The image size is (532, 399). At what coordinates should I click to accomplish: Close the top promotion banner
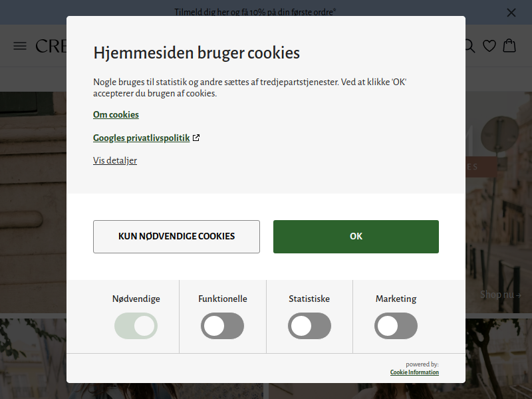[511, 13]
